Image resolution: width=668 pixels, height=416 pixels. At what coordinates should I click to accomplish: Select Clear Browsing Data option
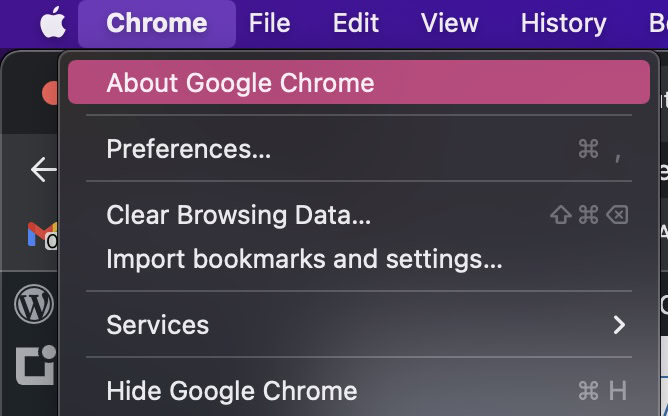[238, 215]
